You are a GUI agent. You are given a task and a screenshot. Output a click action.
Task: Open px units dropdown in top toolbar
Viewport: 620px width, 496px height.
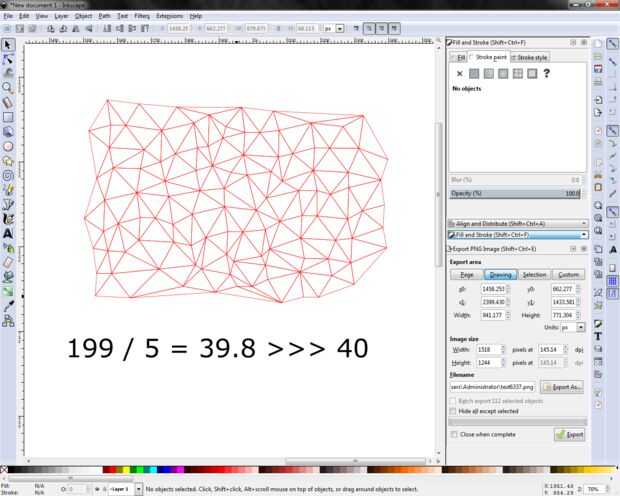[340, 28]
